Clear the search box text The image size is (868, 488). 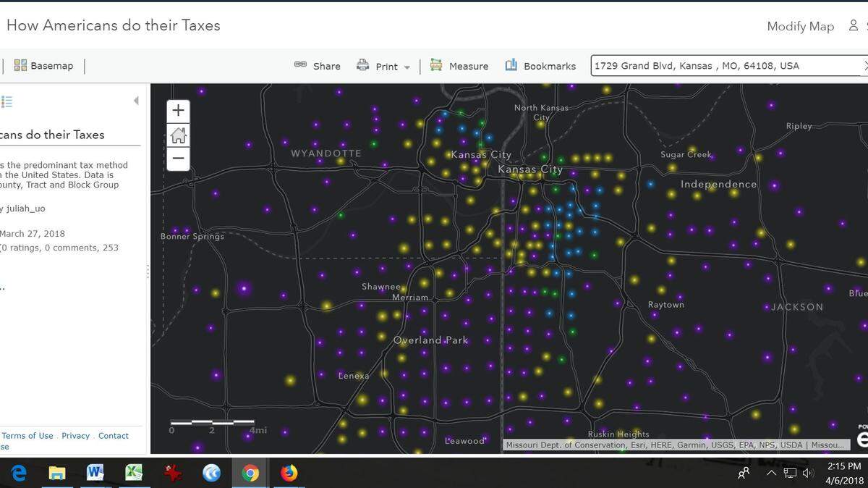(865, 66)
